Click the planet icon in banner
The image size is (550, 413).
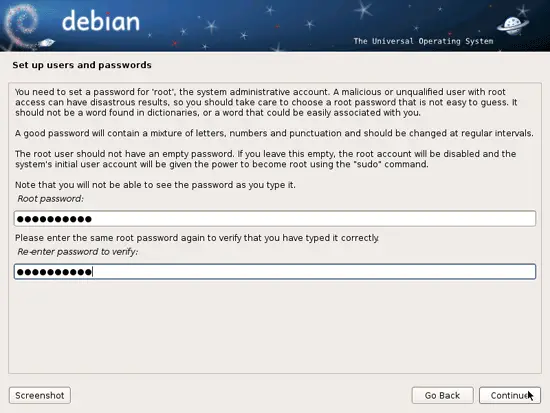point(512,26)
